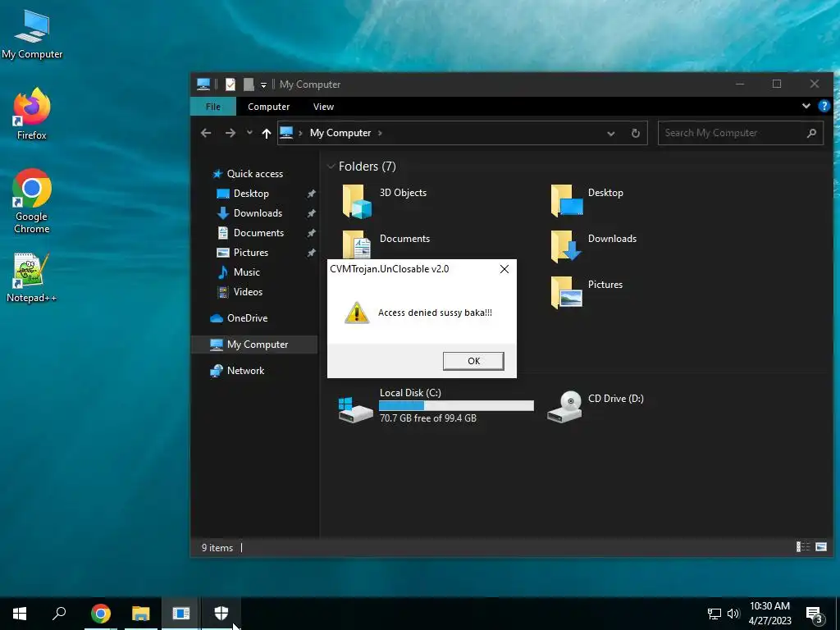Expand the ribbon with the chevron

[x=806, y=106]
